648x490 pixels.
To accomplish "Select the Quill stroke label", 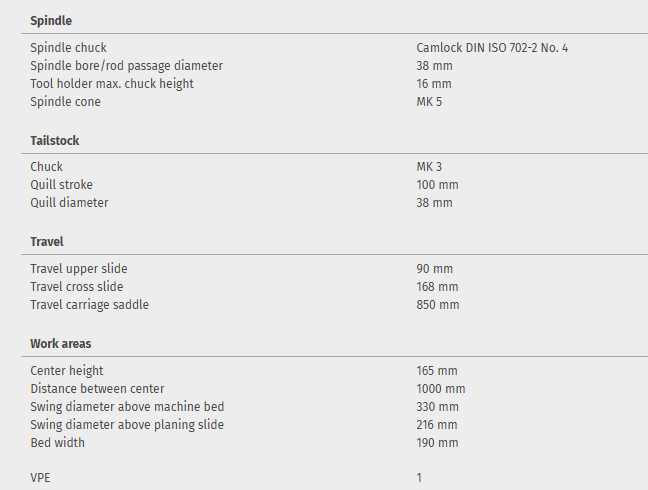I will pos(62,185).
